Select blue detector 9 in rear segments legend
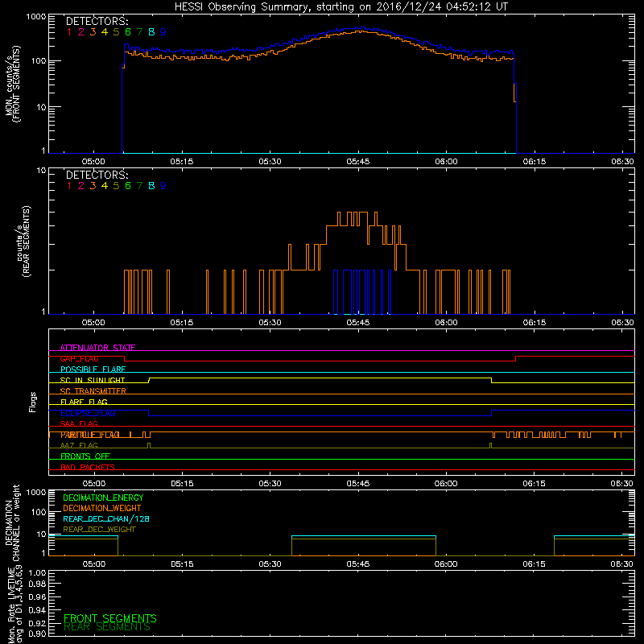This screenshot has height=644, width=644. click(x=163, y=186)
